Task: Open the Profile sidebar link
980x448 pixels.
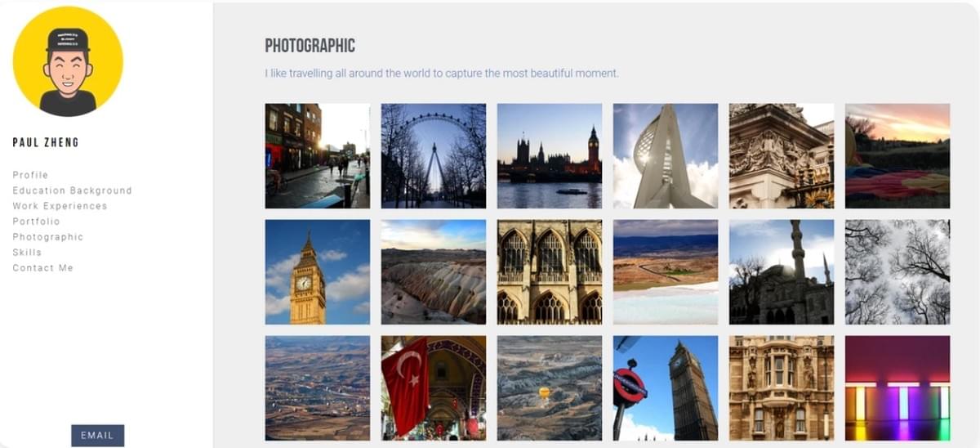Action: click(x=30, y=175)
